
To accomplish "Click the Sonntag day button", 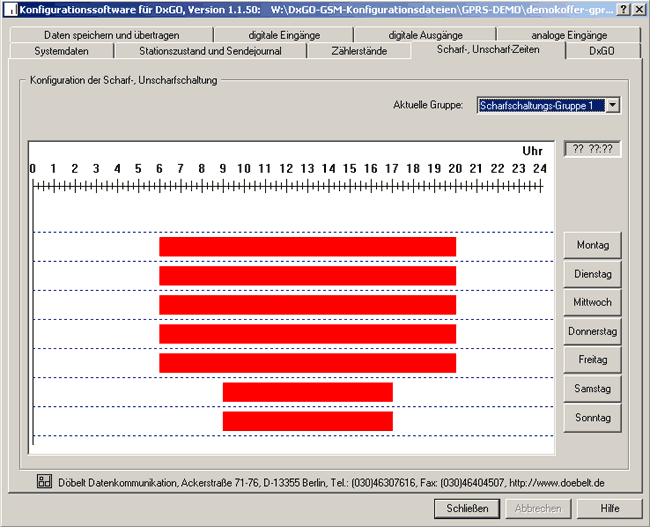I will coord(592,418).
